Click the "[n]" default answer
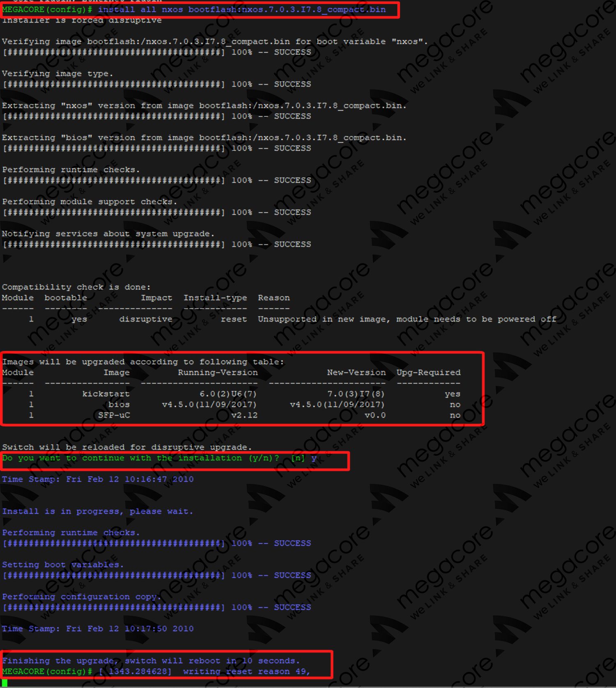 coord(298,458)
